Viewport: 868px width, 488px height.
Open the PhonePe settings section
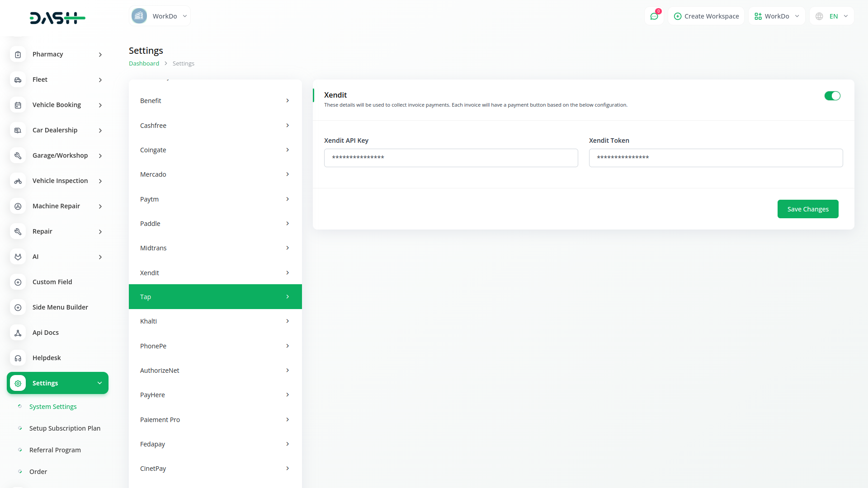[x=215, y=346]
